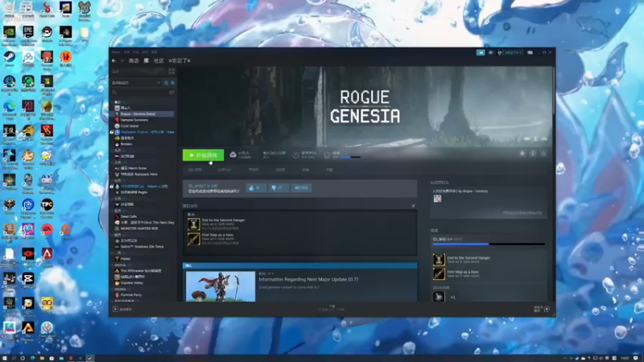644x362 pixels.
Task: Select MONSTER HUNTER RISE in the list
Action: point(143,228)
